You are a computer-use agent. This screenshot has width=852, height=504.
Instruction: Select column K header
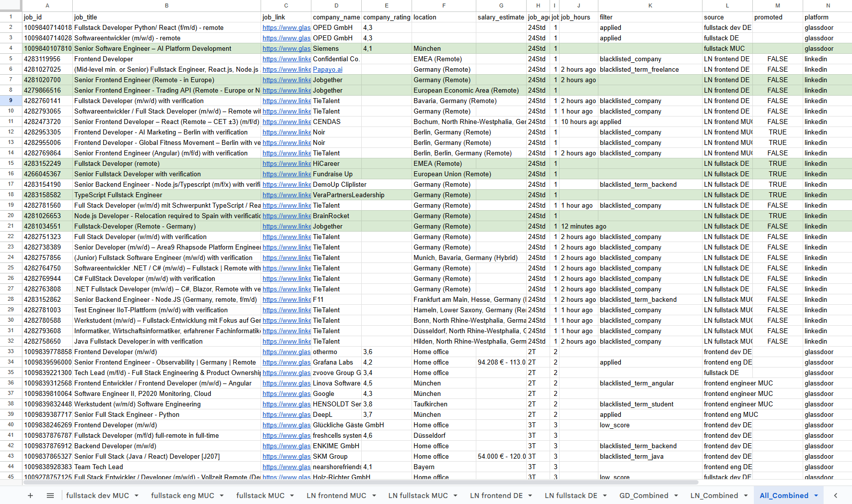click(x=650, y=5)
